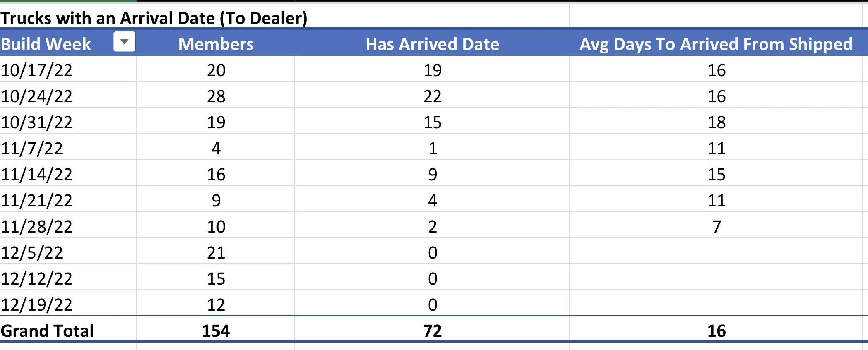
Task: Select the Grand Total row label
Action: tap(47, 331)
